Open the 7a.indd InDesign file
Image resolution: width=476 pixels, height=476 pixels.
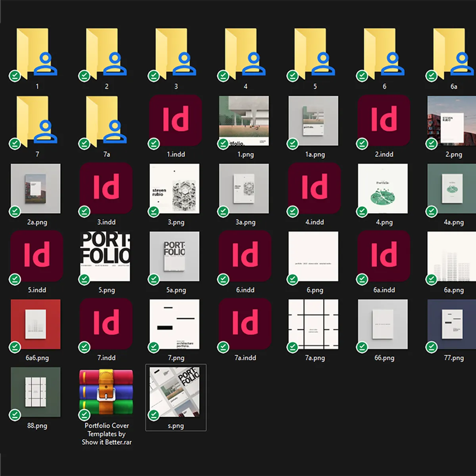[245, 324]
